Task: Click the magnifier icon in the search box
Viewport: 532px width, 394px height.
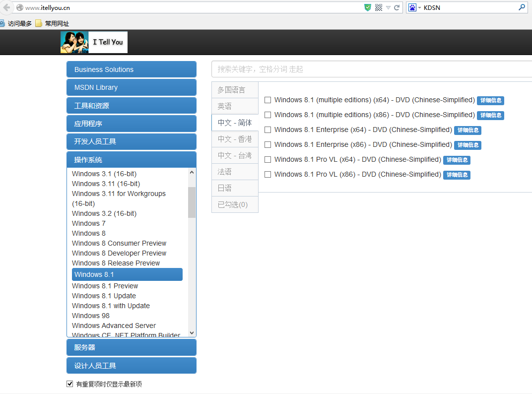Action: (x=522, y=7)
